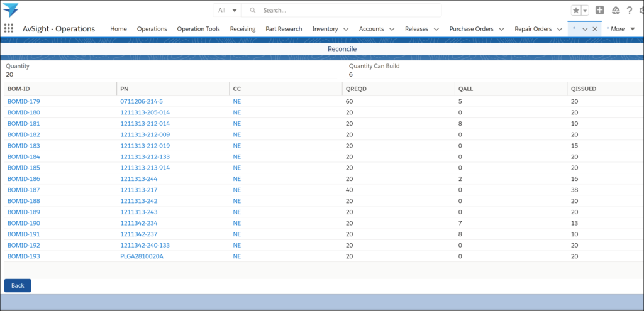Open part number 1211313-205-014

pos(145,112)
